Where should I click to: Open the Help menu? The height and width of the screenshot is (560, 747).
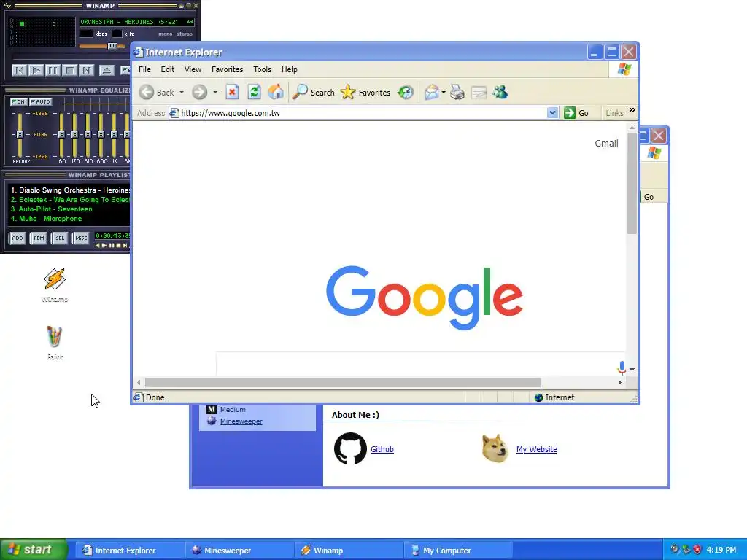(x=289, y=69)
